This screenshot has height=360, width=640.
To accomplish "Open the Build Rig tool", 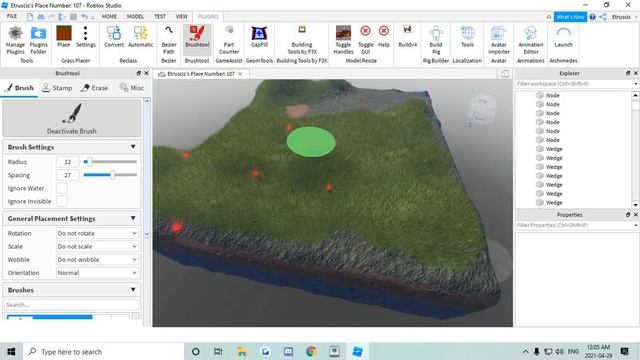I will click(436, 40).
